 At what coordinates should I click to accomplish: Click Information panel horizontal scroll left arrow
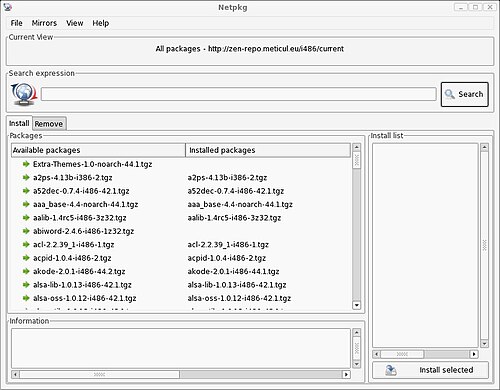[x=15, y=374]
